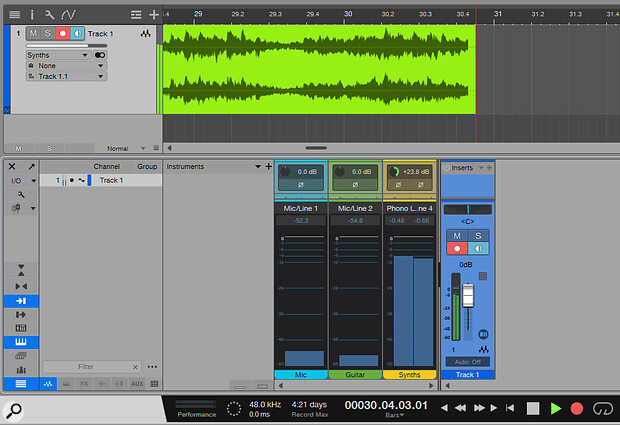Show automation curve icon
This screenshot has height=425, width=620.
68,15
